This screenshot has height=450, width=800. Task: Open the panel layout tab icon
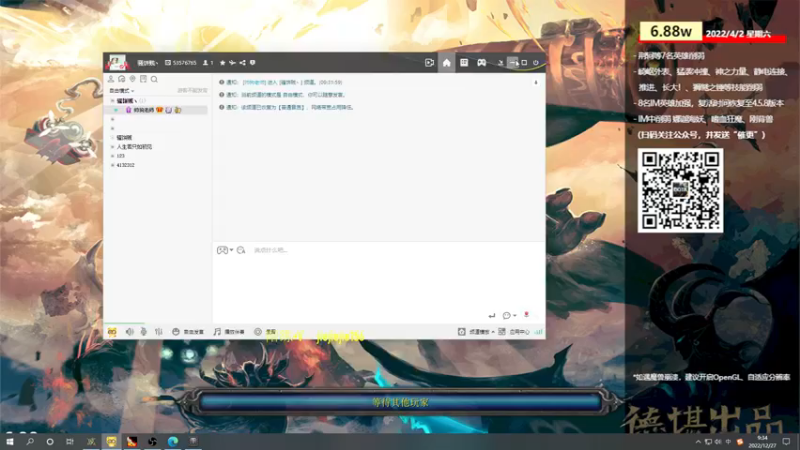[464, 62]
